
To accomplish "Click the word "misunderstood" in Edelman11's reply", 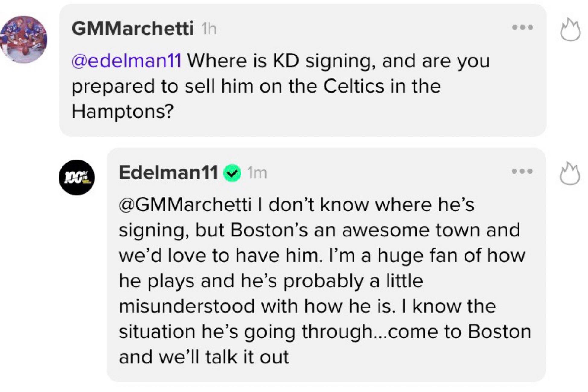I will [x=187, y=306].
